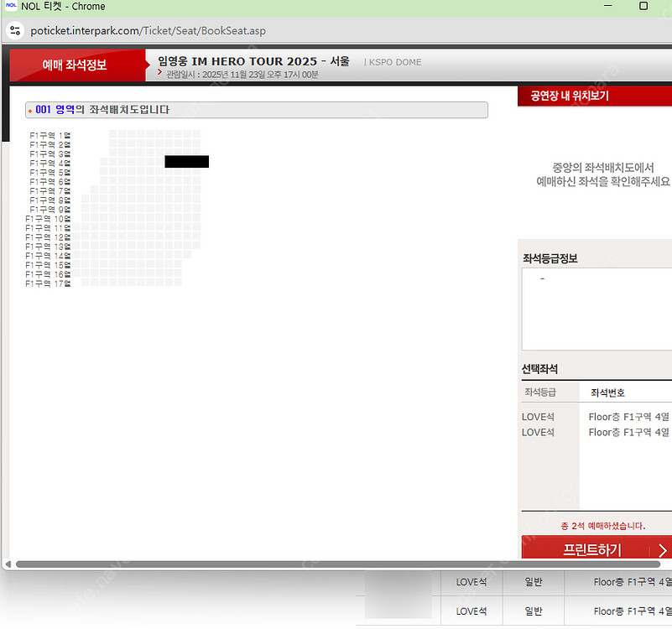Screen dimensions: 672x629
Task: Click the 관람일시 date line text
Action: [242, 75]
